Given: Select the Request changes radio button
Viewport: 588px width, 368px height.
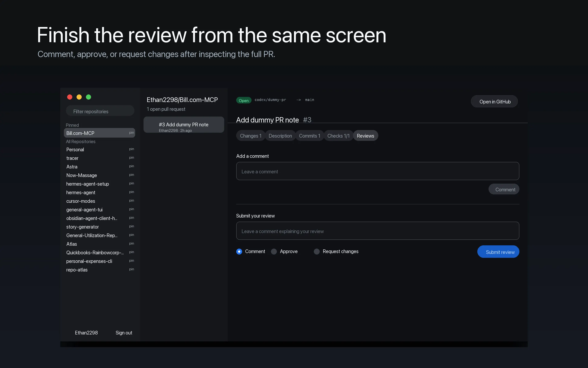Looking at the screenshot, I should (317, 251).
